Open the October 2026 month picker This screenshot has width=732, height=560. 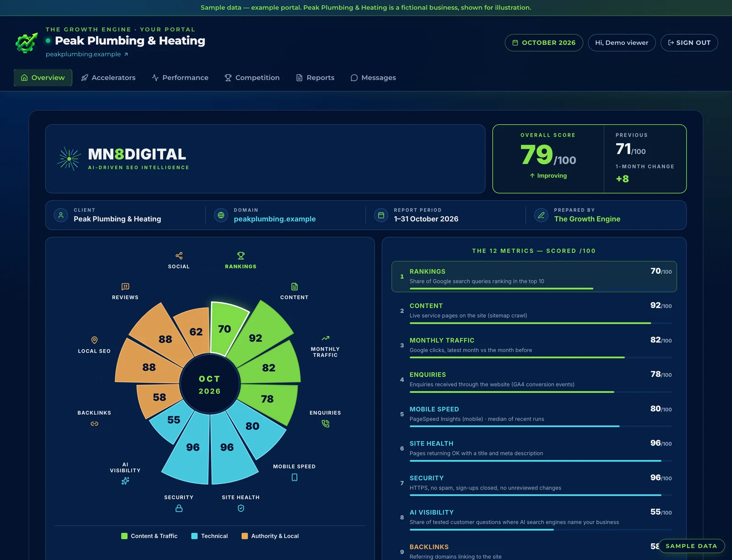[x=544, y=43]
